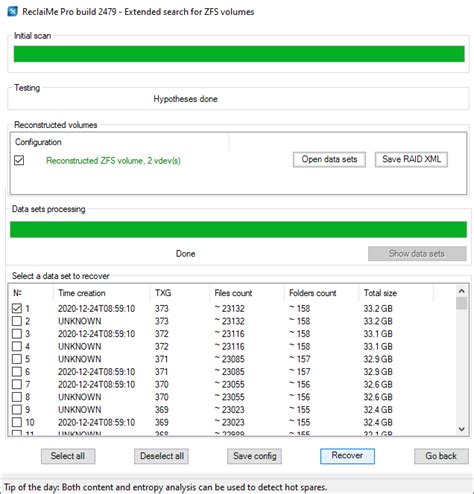Click the scroll up arrow of data set list
Viewport: 474px width, 494px height.
coord(462,291)
